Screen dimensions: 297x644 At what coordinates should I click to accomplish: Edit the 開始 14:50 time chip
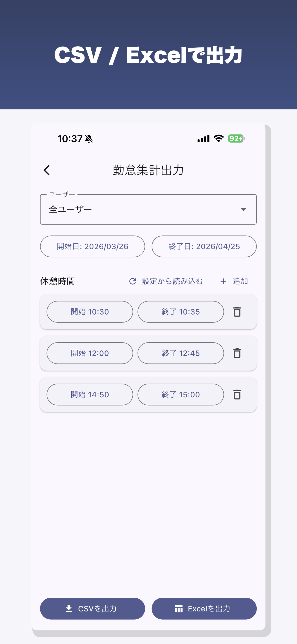pyautogui.click(x=90, y=395)
